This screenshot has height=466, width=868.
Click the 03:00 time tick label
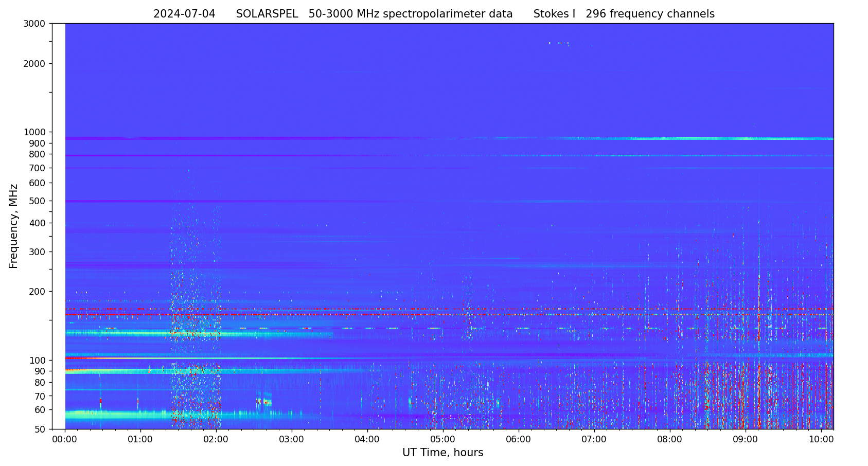[x=291, y=440]
